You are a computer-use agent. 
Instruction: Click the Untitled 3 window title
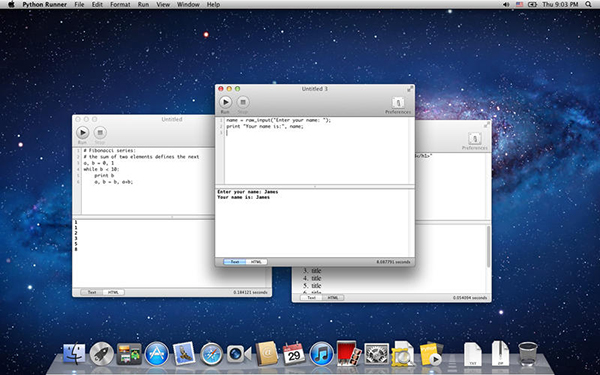(315, 89)
